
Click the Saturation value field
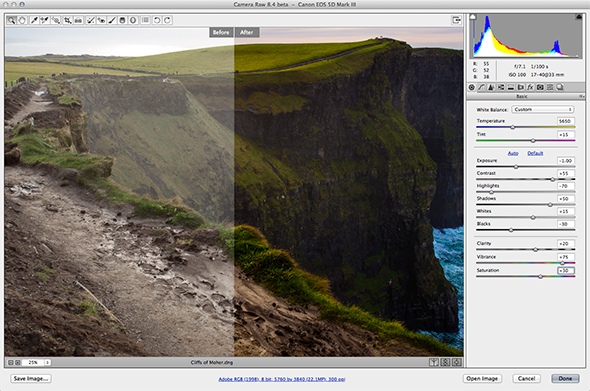click(x=565, y=271)
